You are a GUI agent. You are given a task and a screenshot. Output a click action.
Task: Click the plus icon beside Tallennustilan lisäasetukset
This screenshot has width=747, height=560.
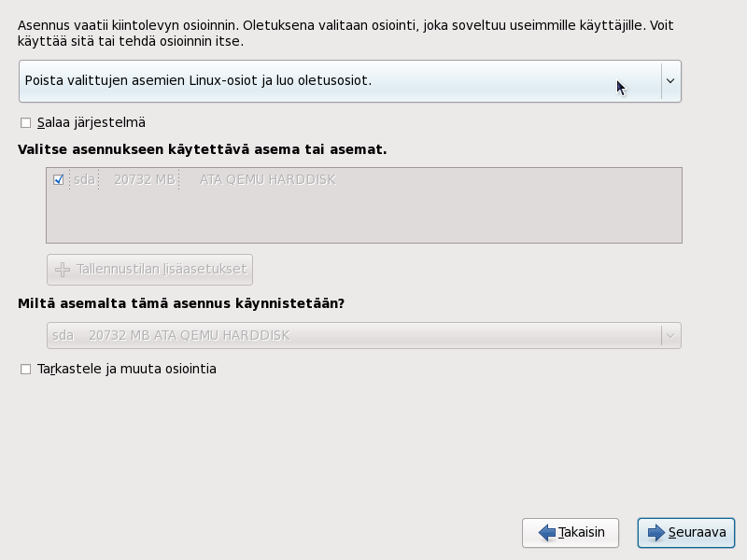(x=63, y=270)
